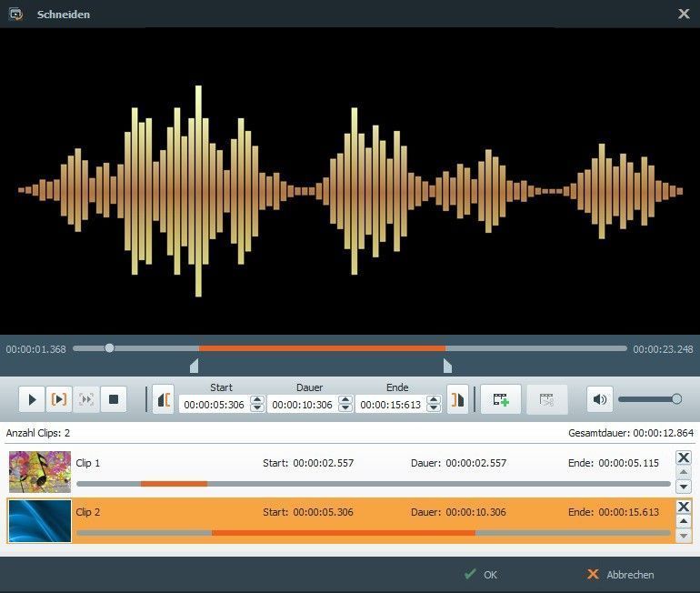Click the left trim marker on timeline
The width and height of the screenshot is (700, 593).
[x=194, y=366]
